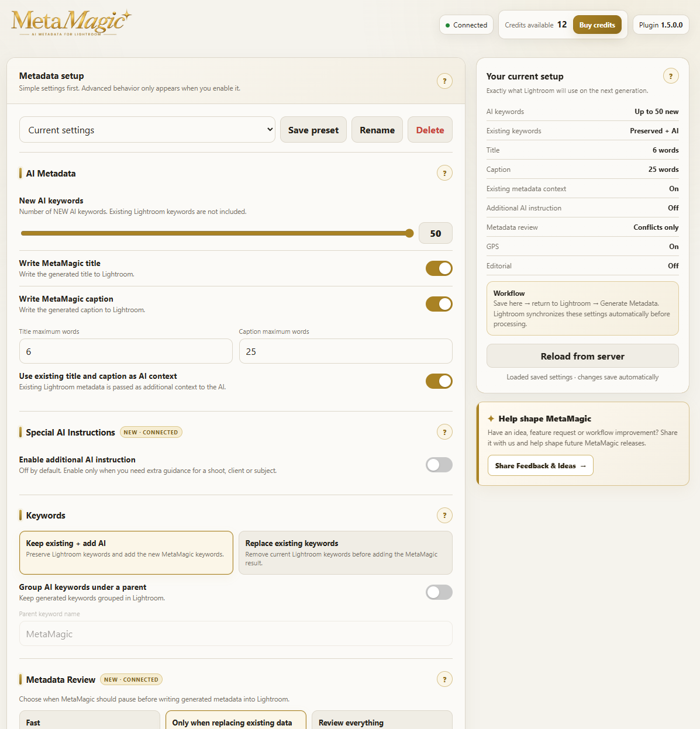The image size is (700, 729).
Task: Click the MetaMagic logo
Action: click(x=71, y=23)
